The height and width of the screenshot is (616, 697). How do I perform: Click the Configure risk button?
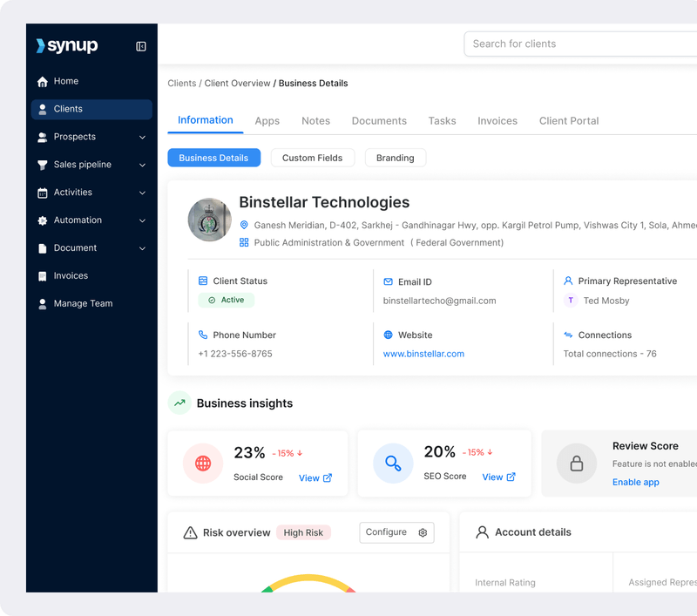coord(396,532)
